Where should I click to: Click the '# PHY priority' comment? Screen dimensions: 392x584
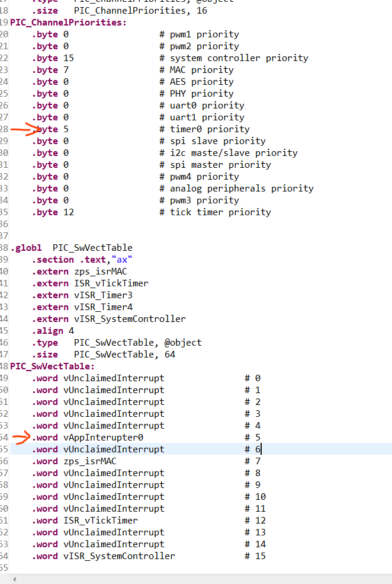click(x=197, y=94)
